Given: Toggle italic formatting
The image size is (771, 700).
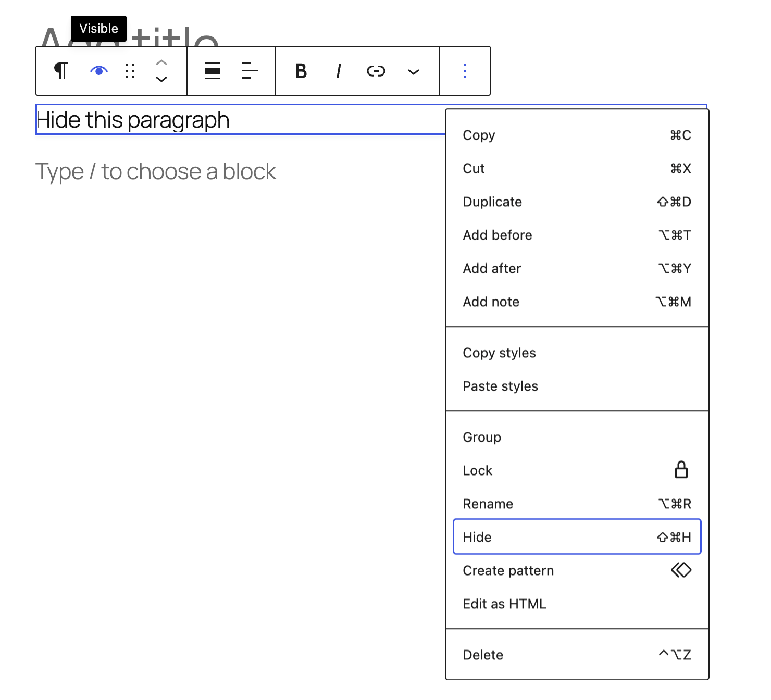Looking at the screenshot, I should coord(339,71).
